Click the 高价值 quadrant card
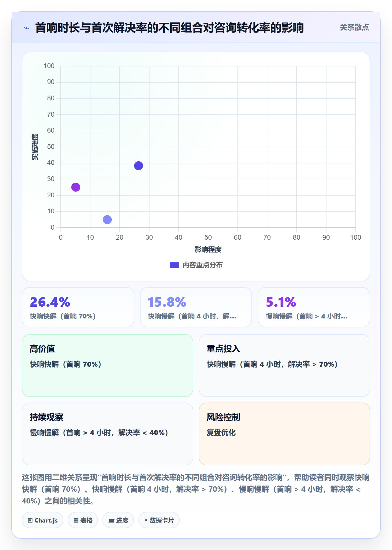Viewport: 392px width, 550px height. 108,366
